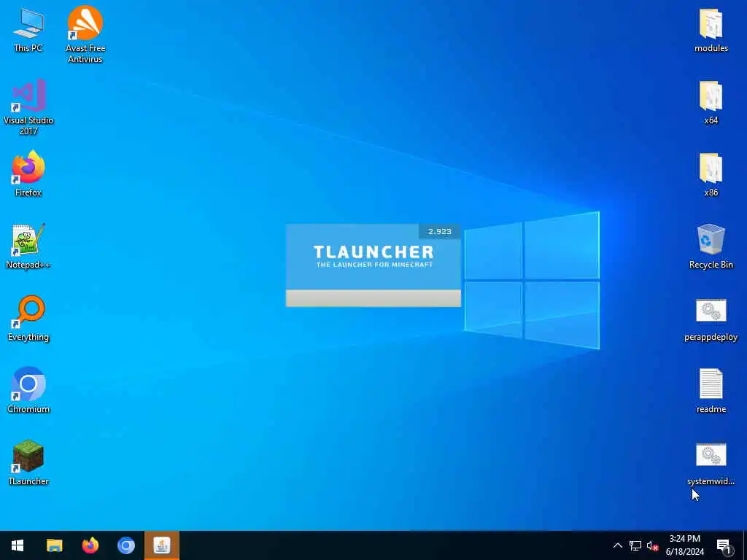The image size is (747, 560).
Task: Open the Windows Start menu
Action: tap(18, 545)
